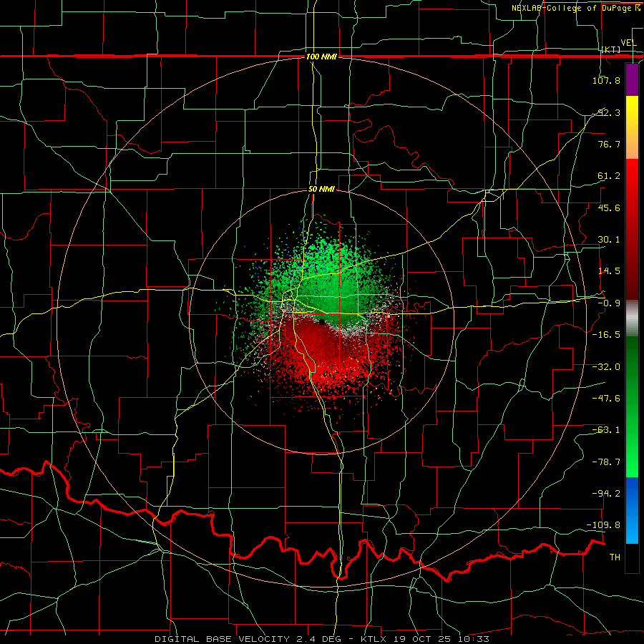The height and width of the screenshot is (644, 644).
Task: Click the 61.2 legend value
Action: 609,176
